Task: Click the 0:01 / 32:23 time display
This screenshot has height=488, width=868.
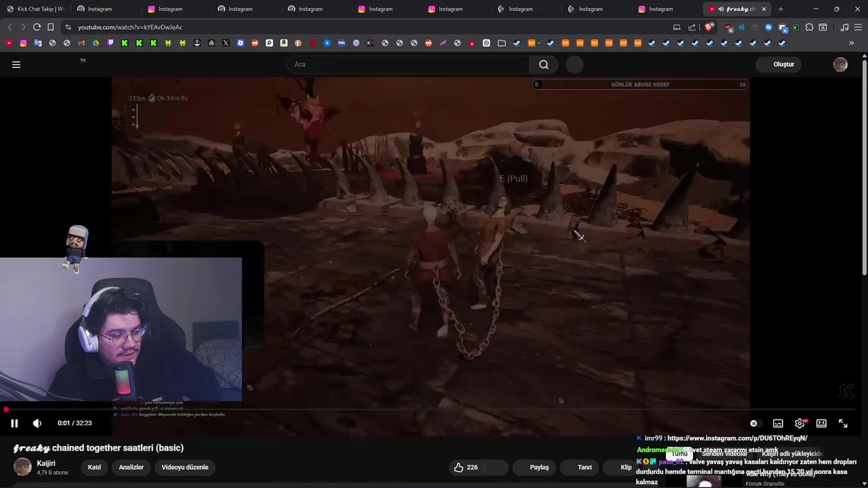Action: pyautogui.click(x=75, y=423)
